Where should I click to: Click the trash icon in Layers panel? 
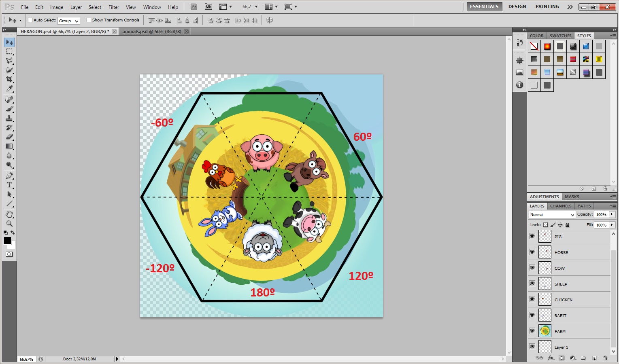click(x=605, y=358)
